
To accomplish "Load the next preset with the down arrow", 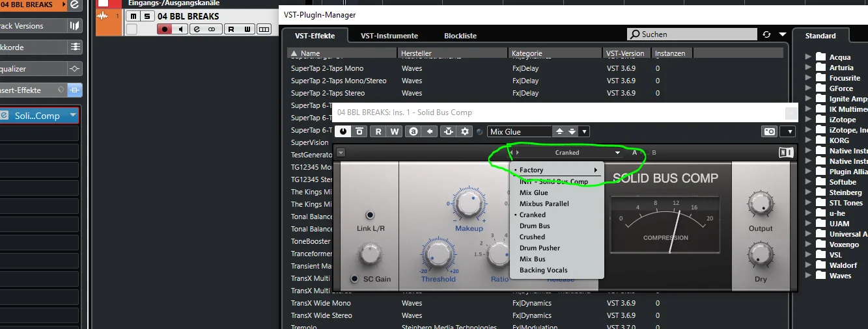I will coord(572,131).
